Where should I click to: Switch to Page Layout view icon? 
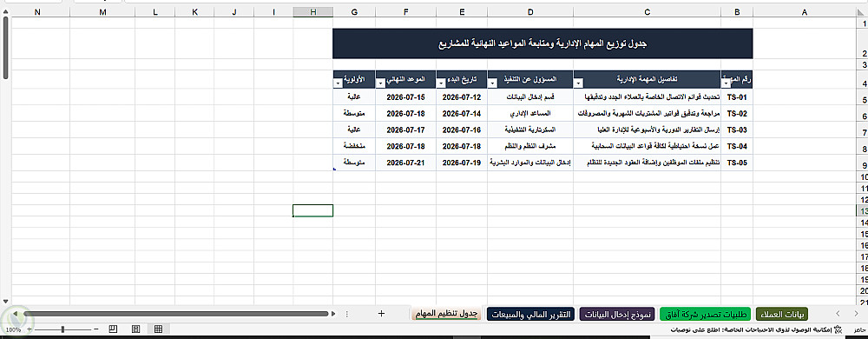tap(135, 329)
